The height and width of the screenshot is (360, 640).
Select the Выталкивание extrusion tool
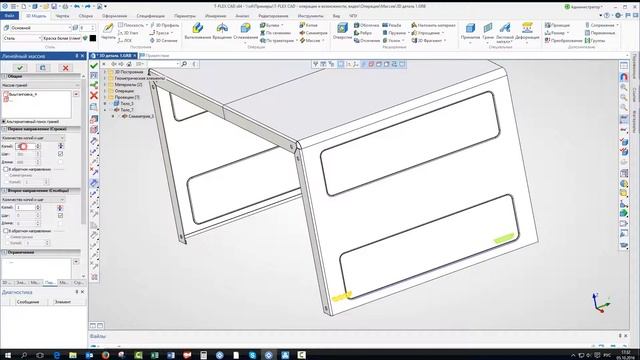tap(197, 31)
